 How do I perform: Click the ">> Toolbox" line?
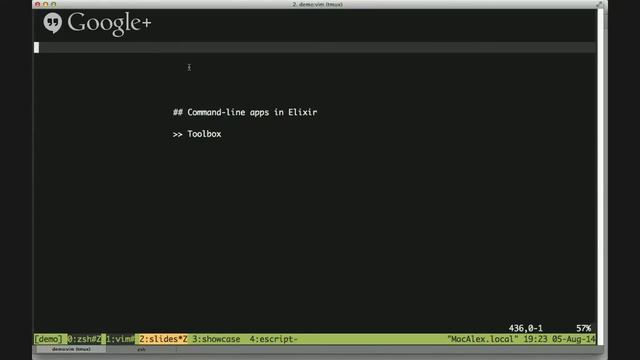point(197,134)
